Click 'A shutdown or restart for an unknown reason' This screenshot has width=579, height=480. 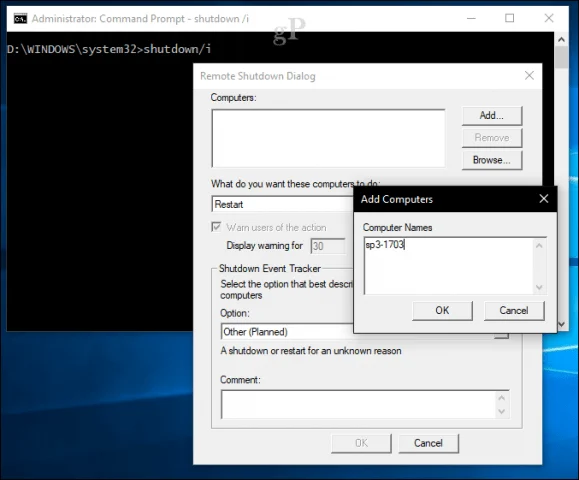click(311, 351)
